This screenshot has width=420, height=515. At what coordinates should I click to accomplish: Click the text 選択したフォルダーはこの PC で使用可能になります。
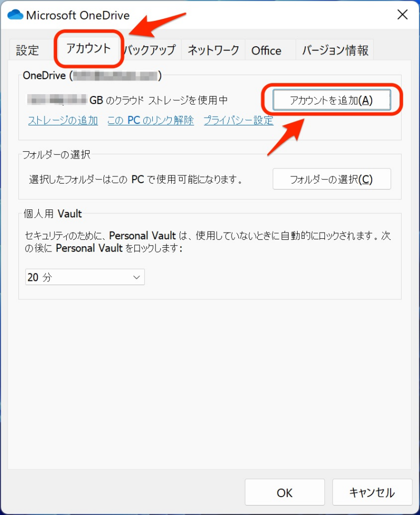136,180
